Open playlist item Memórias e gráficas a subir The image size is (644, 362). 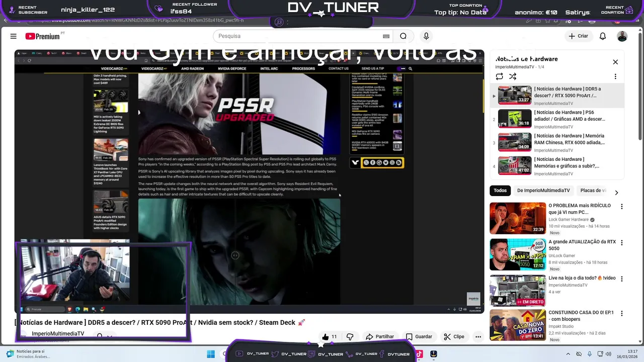coord(558,166)
